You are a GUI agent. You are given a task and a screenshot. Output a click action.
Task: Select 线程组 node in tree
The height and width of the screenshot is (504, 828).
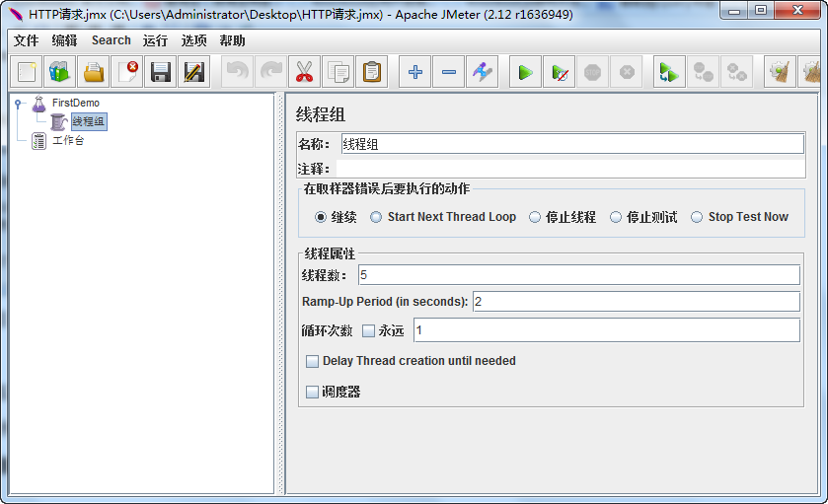coord(89,122)
